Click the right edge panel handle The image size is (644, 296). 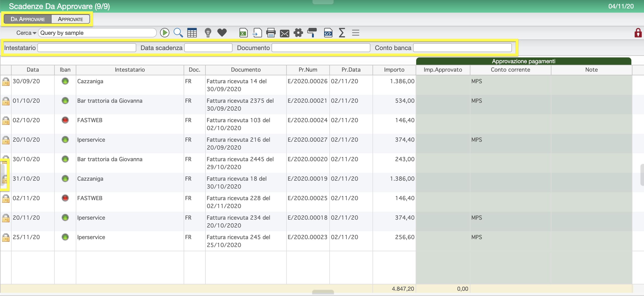[x=642, y=175]
